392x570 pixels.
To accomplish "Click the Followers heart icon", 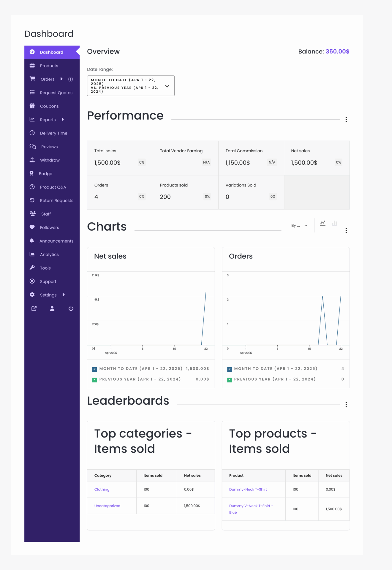I will [x=32, y=227].
